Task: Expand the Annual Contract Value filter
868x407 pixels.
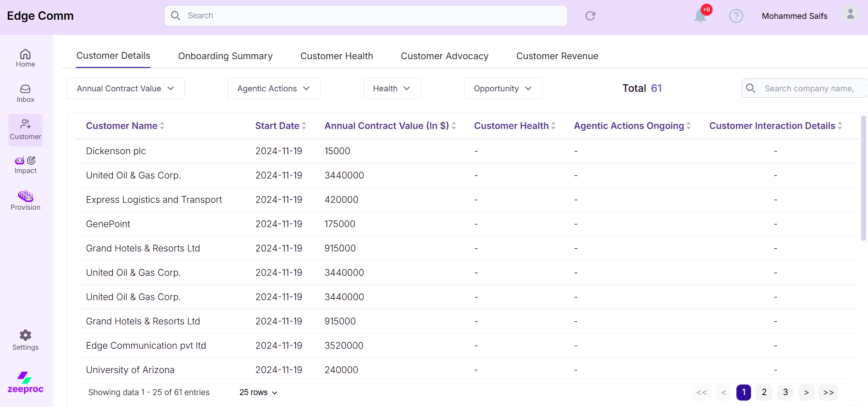Action: click(x=126, y=89)
